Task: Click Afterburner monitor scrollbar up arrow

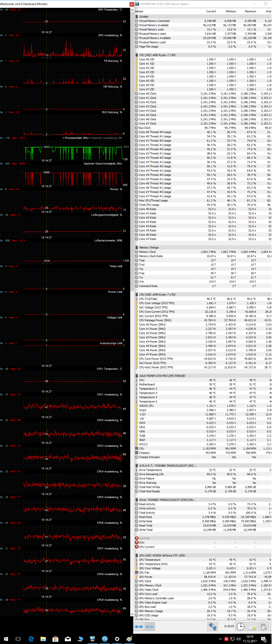Action: point(132,10)
